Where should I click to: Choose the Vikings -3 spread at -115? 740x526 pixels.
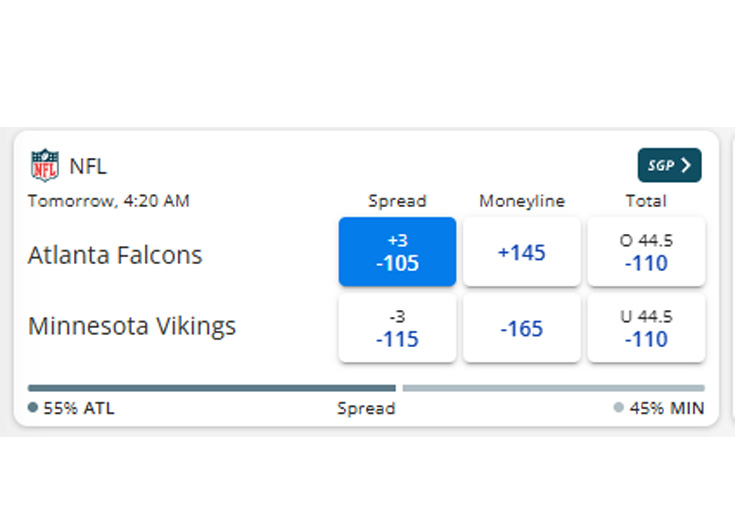pos(397,327)
